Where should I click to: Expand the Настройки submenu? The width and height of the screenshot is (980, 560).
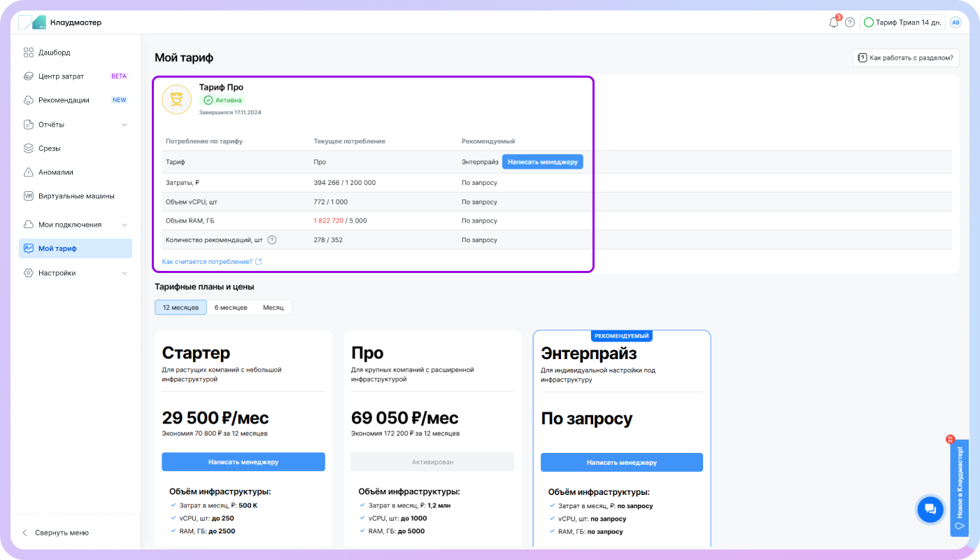(125, 273)
